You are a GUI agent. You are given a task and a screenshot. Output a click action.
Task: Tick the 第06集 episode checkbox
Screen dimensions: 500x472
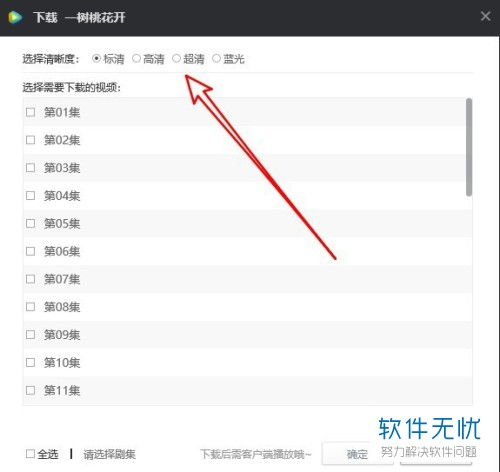(x=30, y=251)
